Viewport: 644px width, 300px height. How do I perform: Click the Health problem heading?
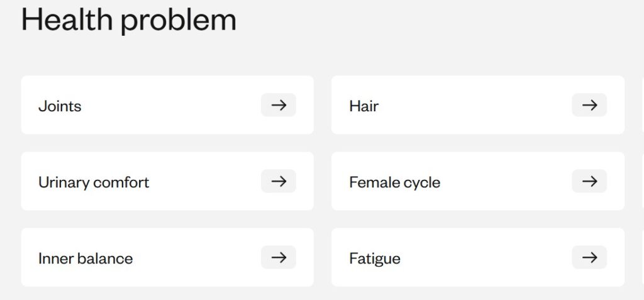pyautogui.click(x=129, y=19)
